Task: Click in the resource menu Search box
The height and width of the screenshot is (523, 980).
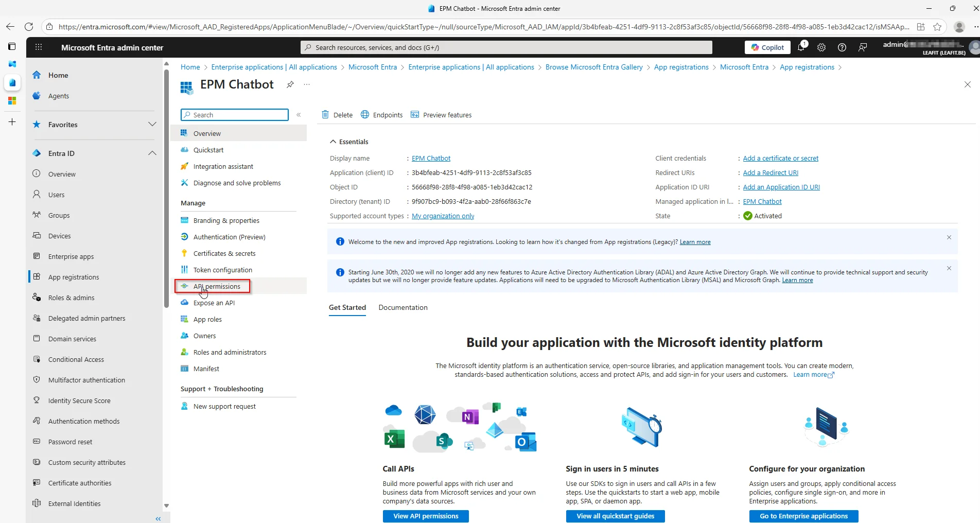Action: pos(235,115)
